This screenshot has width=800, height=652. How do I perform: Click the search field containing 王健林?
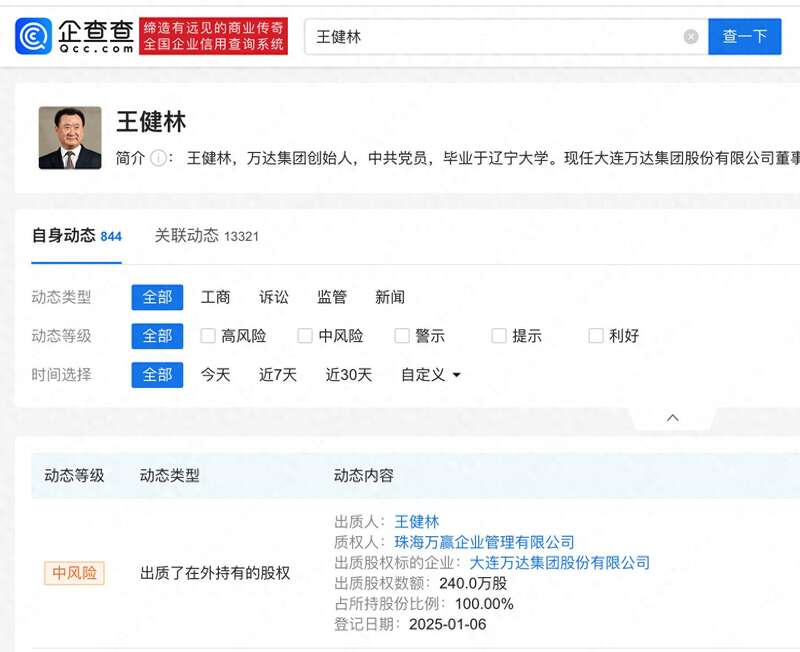pos(495,37)
